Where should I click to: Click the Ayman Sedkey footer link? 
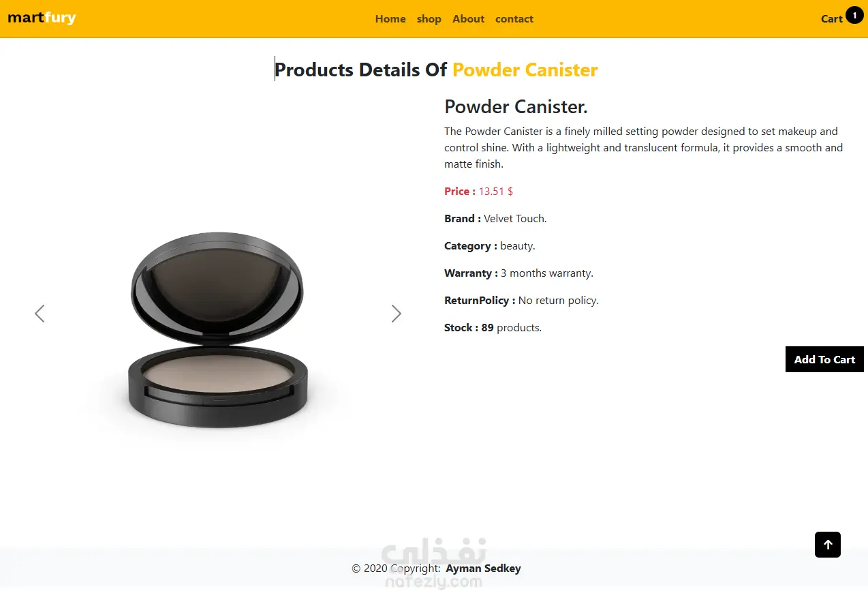pos(484,569)
